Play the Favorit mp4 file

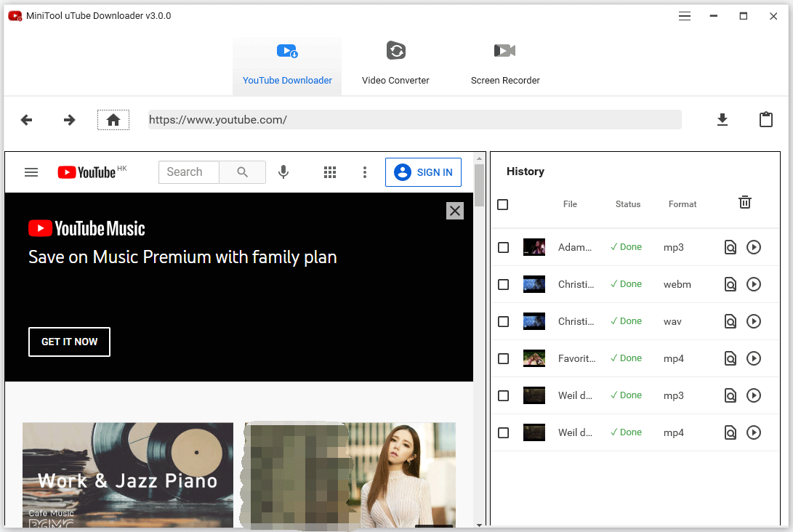(754, 358)
